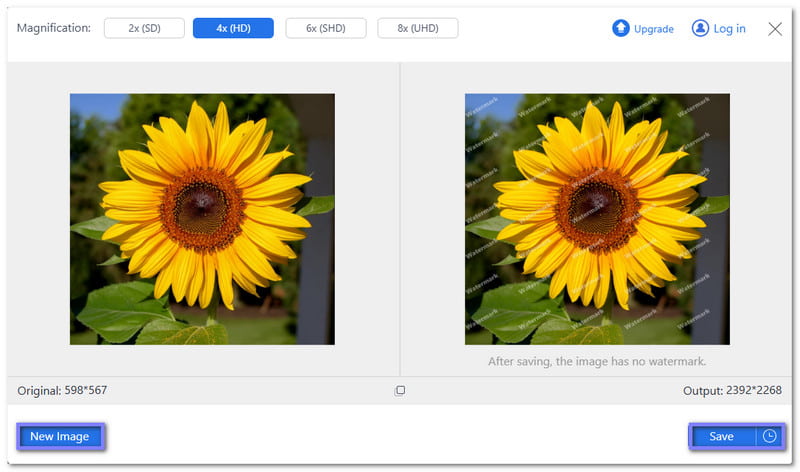Click the watermarked output sunflower preview
The width and height of the screenshot is (800, 472).
pyautogui.click(x=597, y=219)
